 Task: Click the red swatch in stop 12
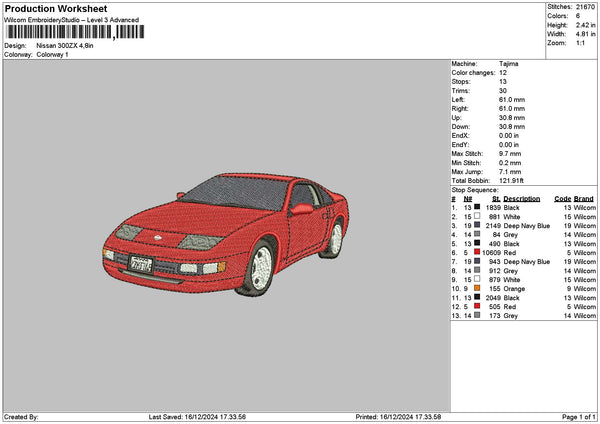(477, 306)
